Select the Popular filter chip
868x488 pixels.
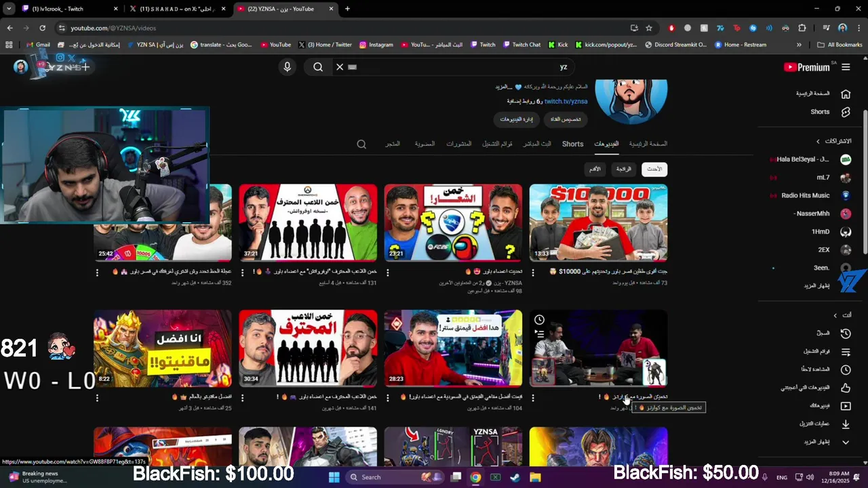pyautogui.click(x=624, y=169)
